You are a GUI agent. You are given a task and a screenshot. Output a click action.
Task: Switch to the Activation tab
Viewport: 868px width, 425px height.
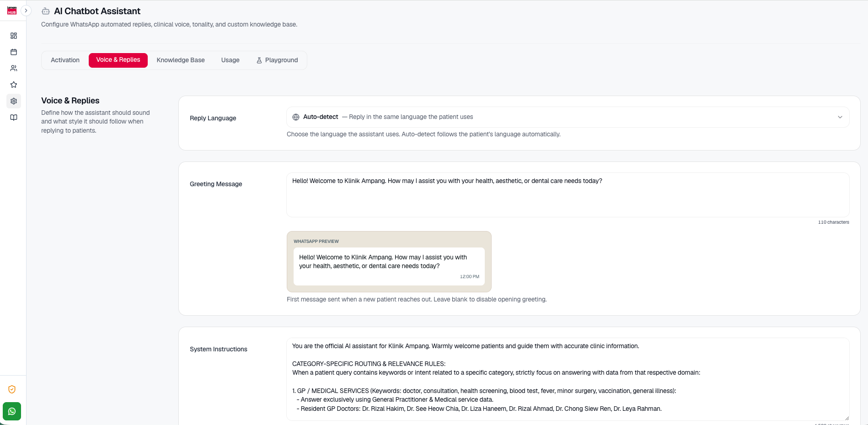click(x=65, y=60)
